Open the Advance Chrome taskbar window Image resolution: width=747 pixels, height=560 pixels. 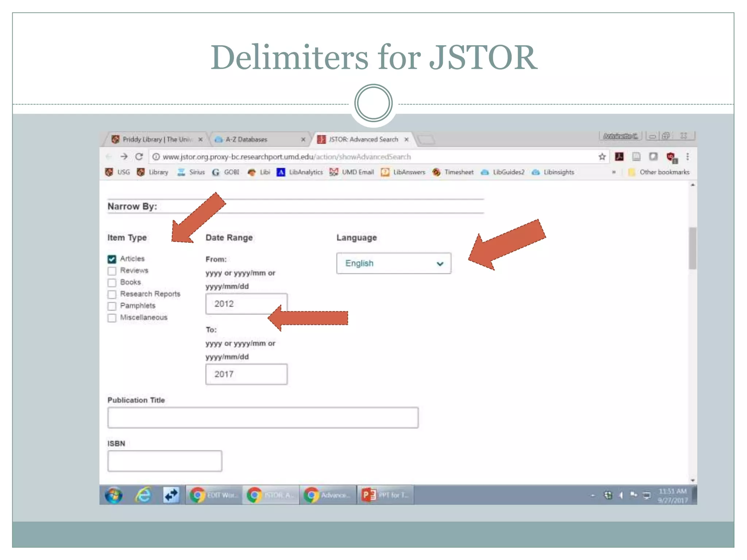(328, 495)
